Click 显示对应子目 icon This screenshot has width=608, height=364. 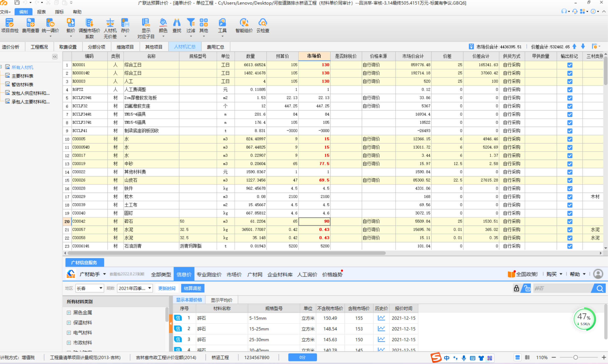point(146,28)
